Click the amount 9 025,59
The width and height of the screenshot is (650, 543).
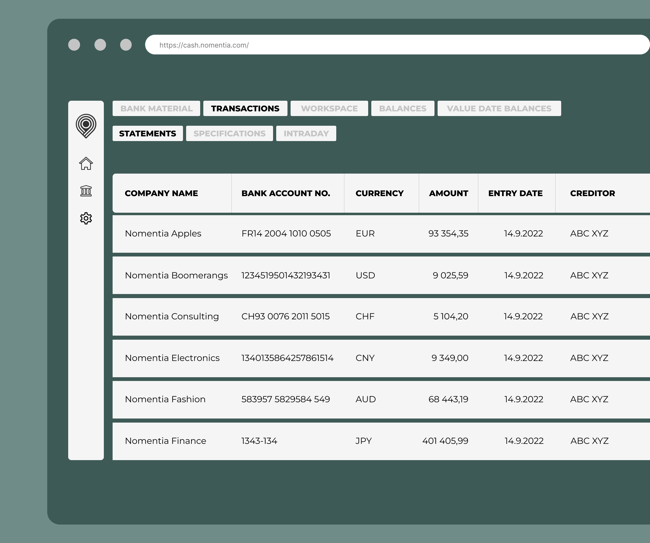click(x=450, y=276)
